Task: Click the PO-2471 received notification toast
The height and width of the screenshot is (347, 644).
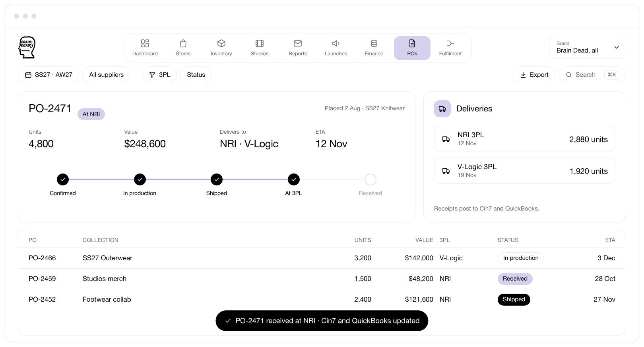Action: [x=322, y=321]
